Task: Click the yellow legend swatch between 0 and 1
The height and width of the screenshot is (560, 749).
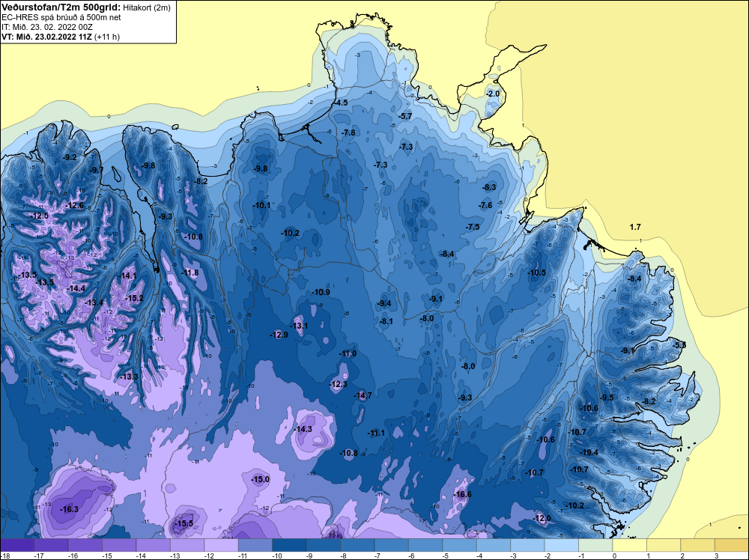Action: pos(630,545)
